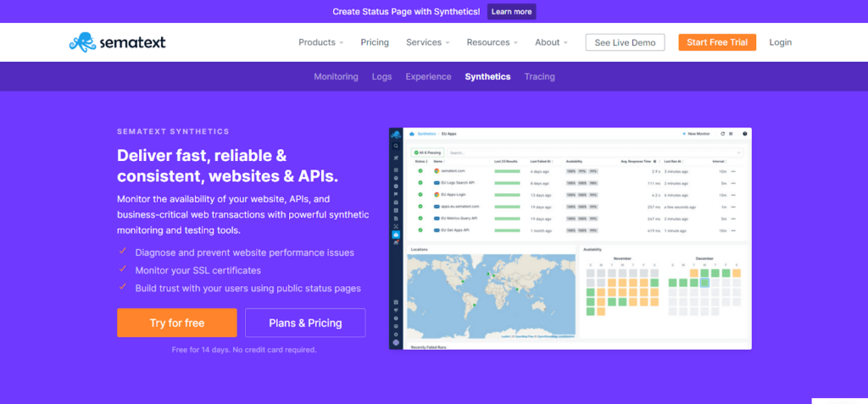Expand the Services dropdown menu
This screenshot has width=868, height=404.
pos(428,42)
